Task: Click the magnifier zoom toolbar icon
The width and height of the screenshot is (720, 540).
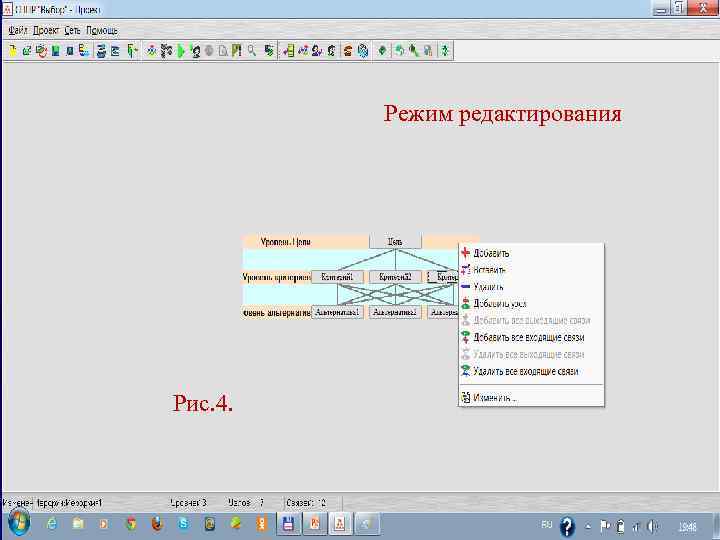Action: (252, 51)
